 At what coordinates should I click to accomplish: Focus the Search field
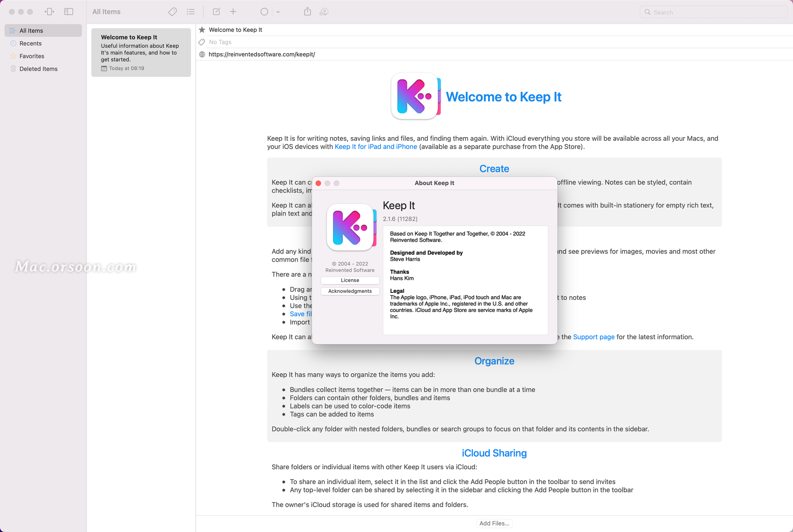click(714, 12)
